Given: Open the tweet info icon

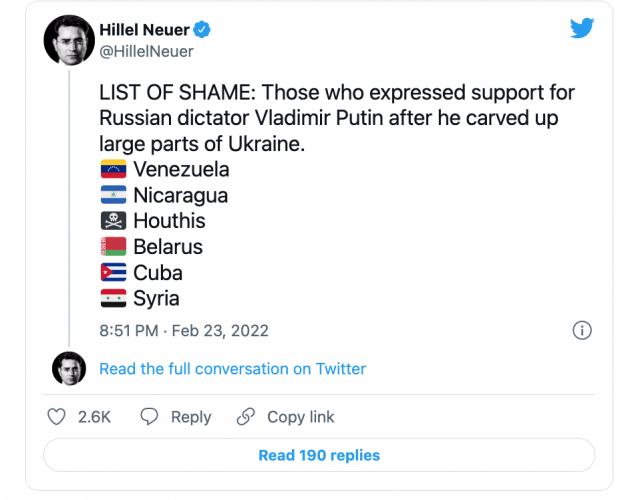Looking at the screenshot, I should (582, 330).
